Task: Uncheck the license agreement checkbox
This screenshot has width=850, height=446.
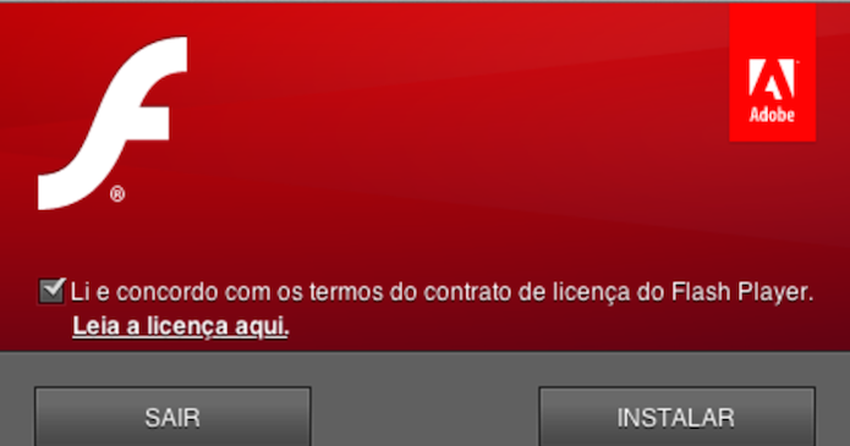Action: (51, 291)
